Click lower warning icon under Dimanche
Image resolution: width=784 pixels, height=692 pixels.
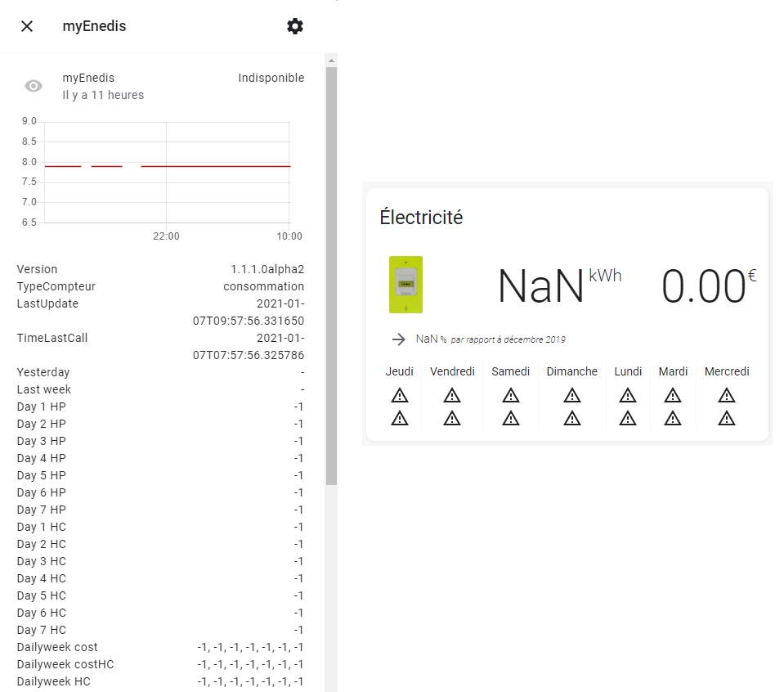point(572,418)
